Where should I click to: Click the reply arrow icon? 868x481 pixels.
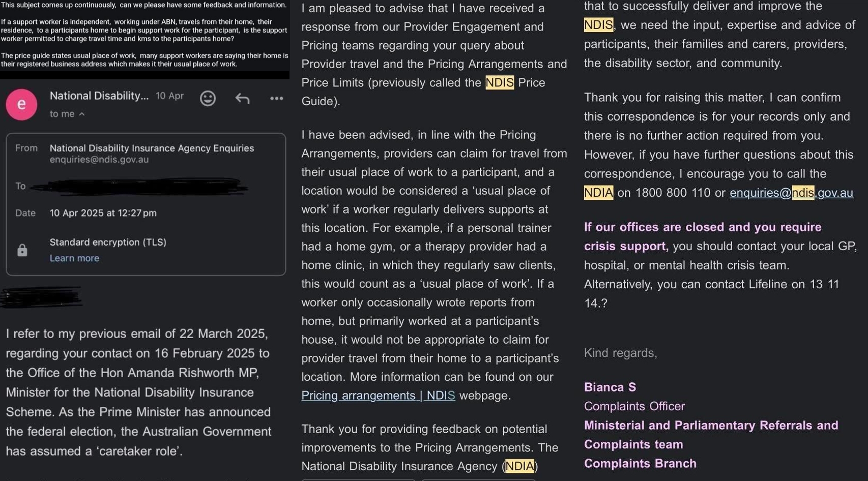242,98
